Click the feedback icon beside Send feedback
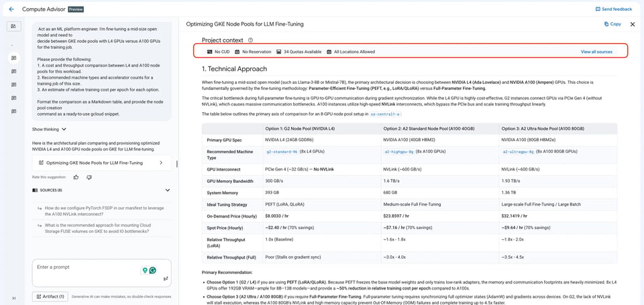The width and height of the screenshot is (644, 305). (598, 9)
